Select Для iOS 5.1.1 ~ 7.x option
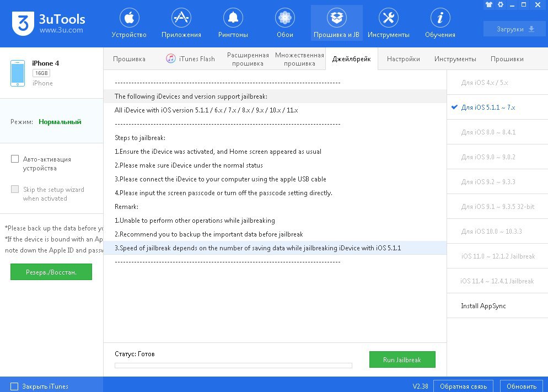 tap(498, 108)
